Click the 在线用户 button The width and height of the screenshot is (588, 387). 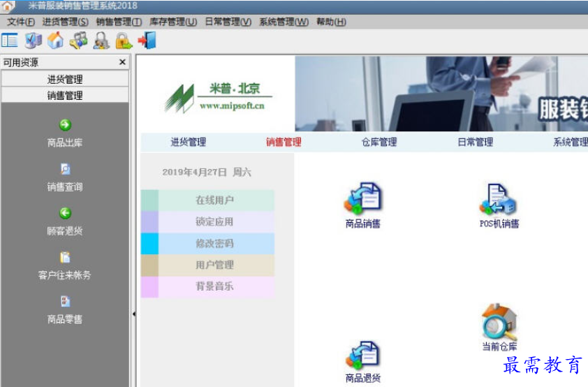[x=207, y=200]
